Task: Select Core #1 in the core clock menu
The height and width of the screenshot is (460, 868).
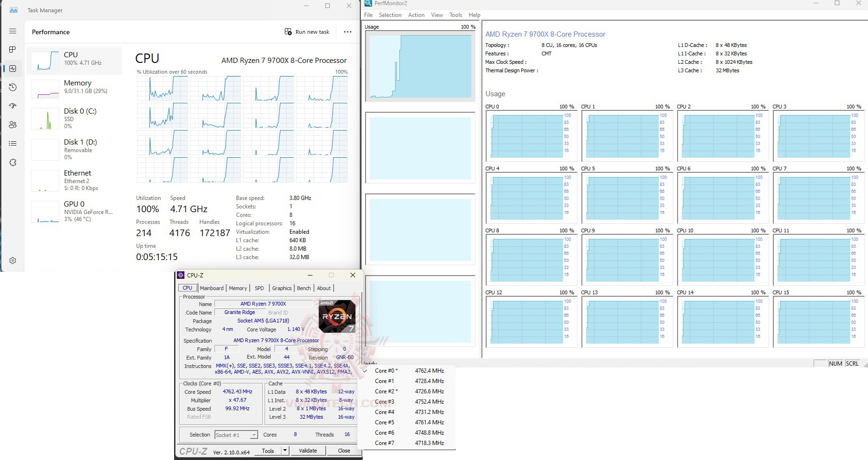Action: 406,381
